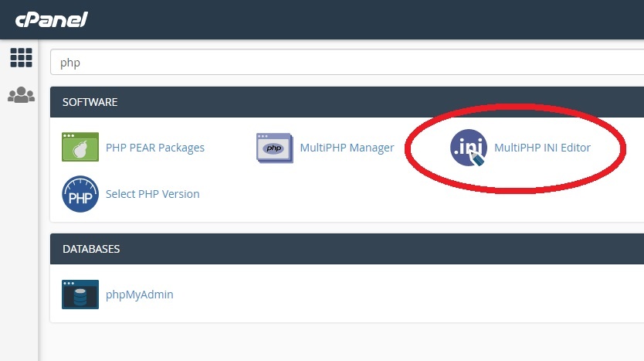Click the cPanel logo in header
Image resolution: width=644 pixels, height=361 pixels.
[x=51, y=19]
